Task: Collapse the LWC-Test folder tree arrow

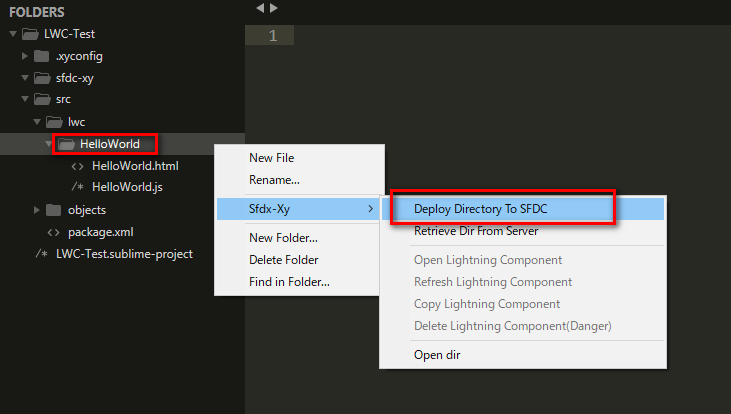Action: pos(13,34)
